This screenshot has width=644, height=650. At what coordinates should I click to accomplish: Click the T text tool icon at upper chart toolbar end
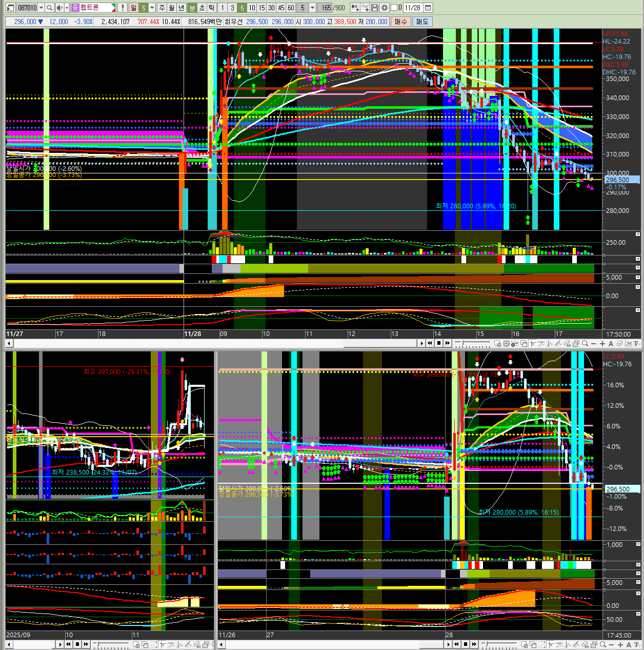point(637,344)
